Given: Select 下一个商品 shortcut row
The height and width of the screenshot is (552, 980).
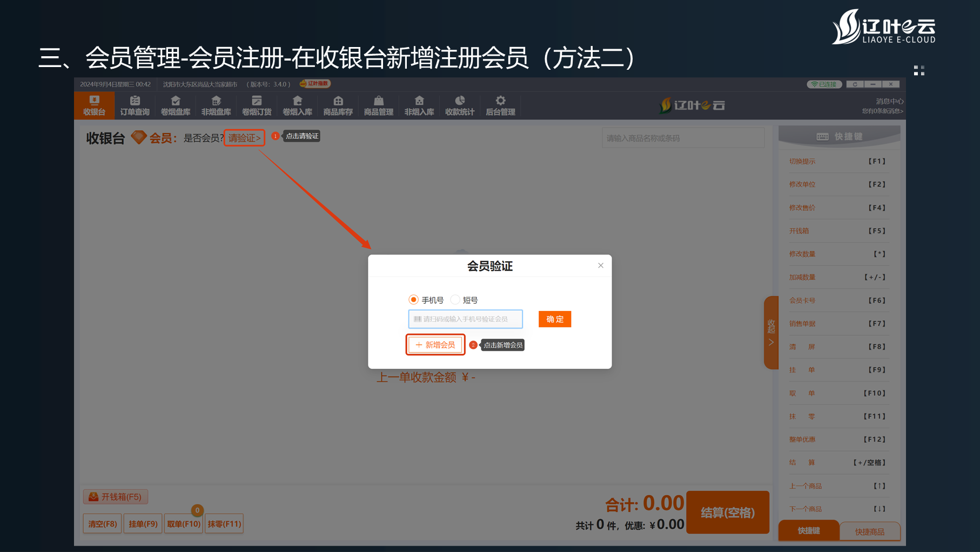Looking at the screenshot, I should pyautogui.click(x=837, y=509).
